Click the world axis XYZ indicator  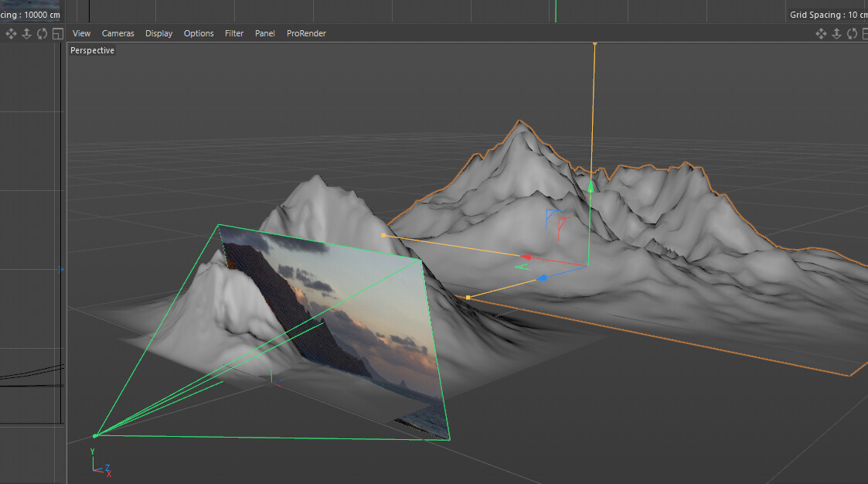100,463
